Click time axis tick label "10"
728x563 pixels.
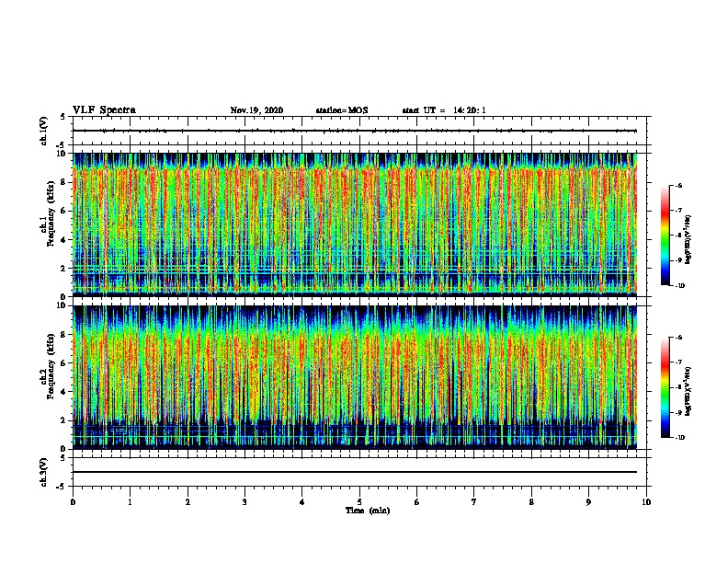tap(646, 502)
